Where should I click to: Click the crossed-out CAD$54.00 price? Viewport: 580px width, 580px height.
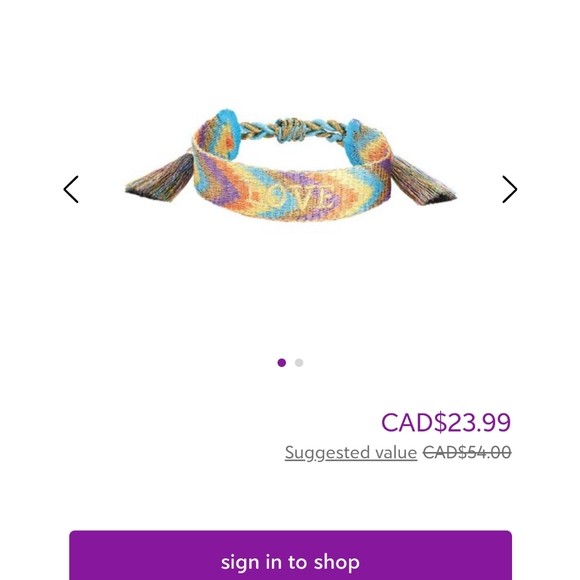467,452
